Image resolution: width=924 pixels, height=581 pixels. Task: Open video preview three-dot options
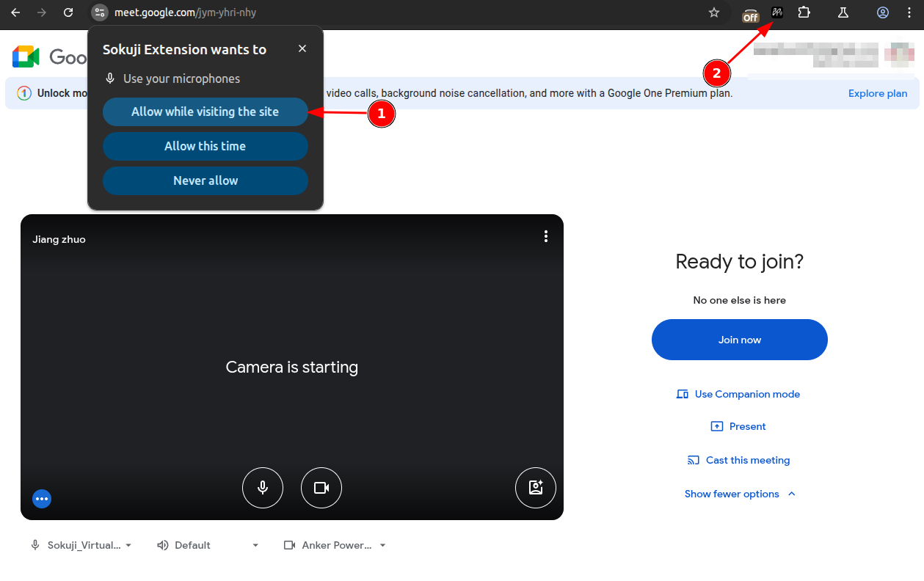click(x=545, y=236)
